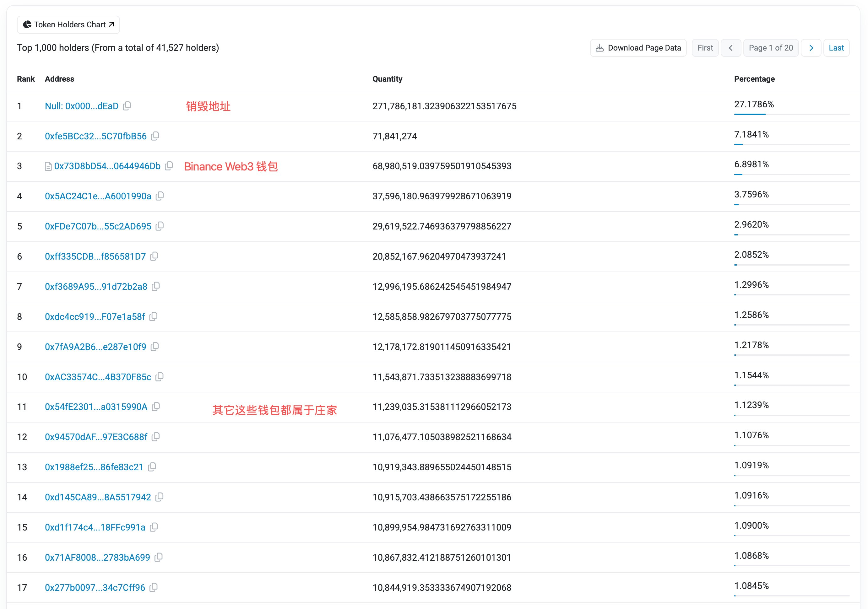Click the contract icon beside 0x73D8bD54
Viewport: 868px width, 609px height.
click(48, 166)
